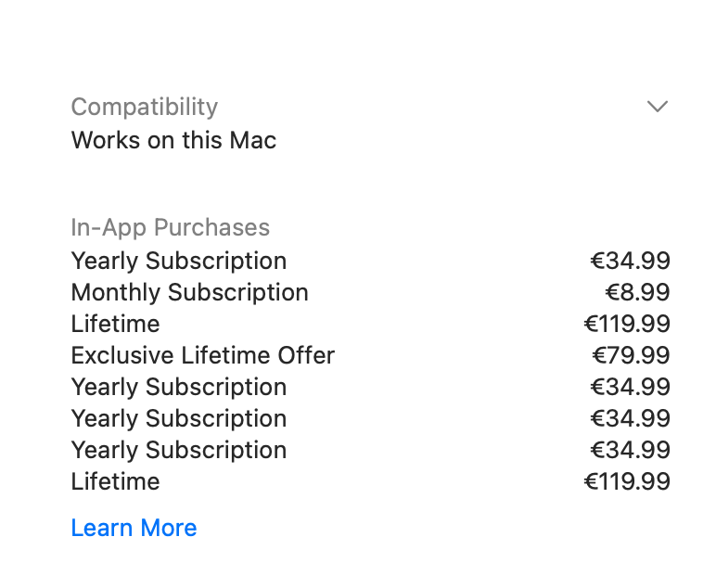Viewport: 716px width, 588px height.
Task: Click the Lifetime entry above Learn More
Action: pos(115,481)
